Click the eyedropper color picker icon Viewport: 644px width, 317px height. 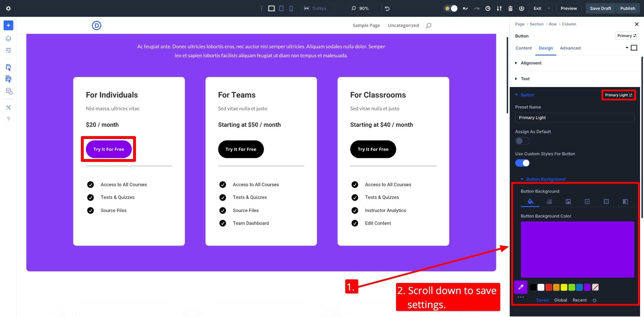pyautogui.click(x=521, y=287)
